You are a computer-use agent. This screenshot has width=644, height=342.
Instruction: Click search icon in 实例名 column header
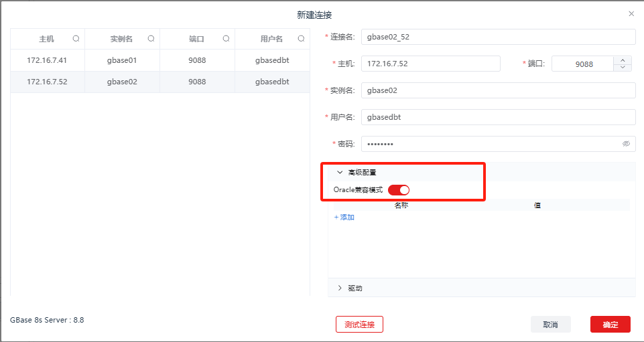coord(151,39)
